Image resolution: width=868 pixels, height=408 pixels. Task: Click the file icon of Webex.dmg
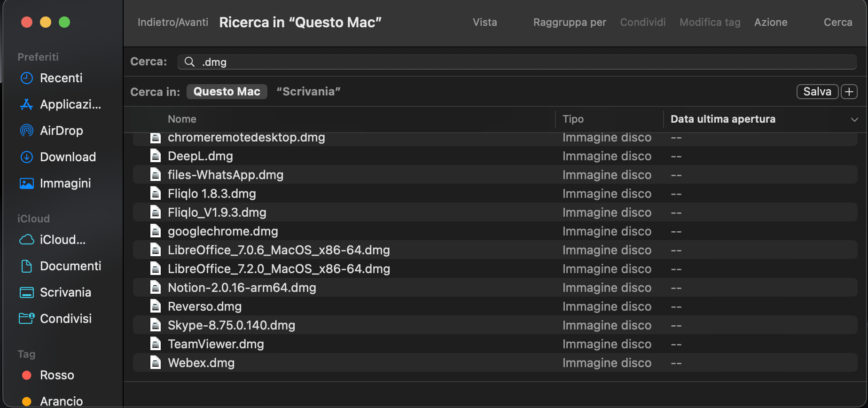point(155,363)
